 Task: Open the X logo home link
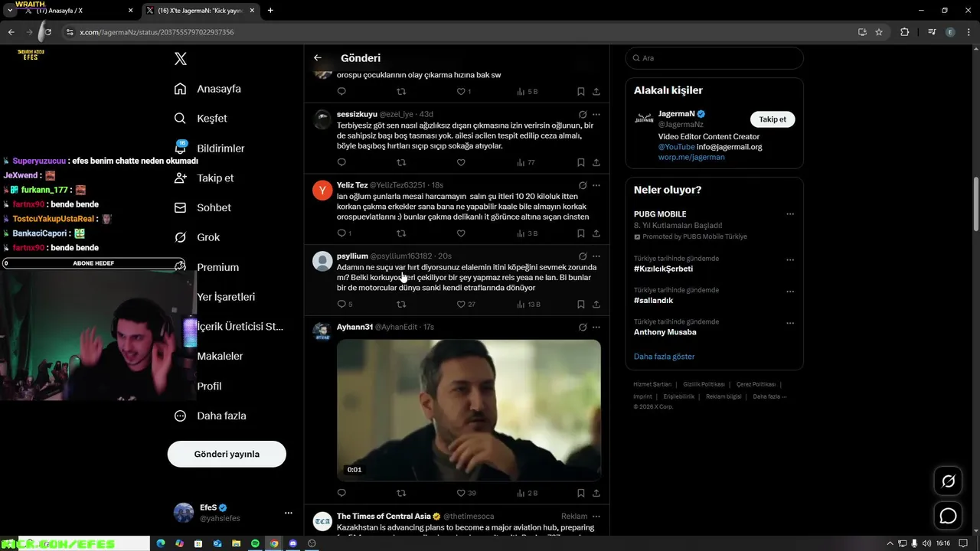click(x=181, y=59)
